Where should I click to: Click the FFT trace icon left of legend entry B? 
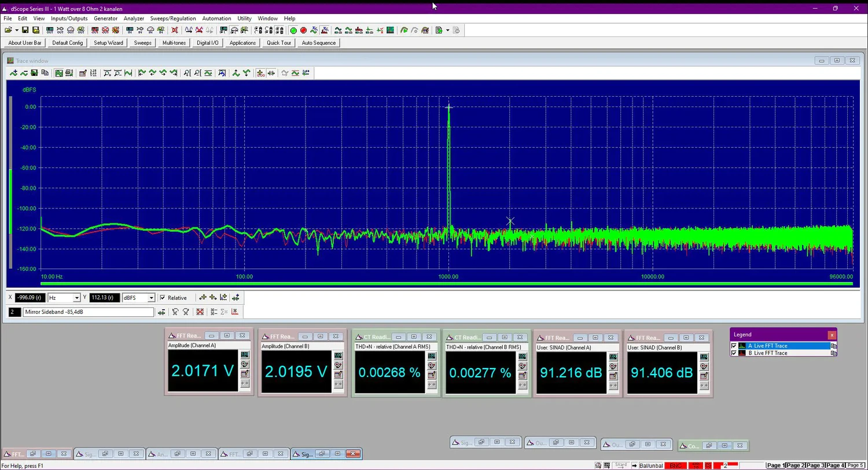coord(742,353)
